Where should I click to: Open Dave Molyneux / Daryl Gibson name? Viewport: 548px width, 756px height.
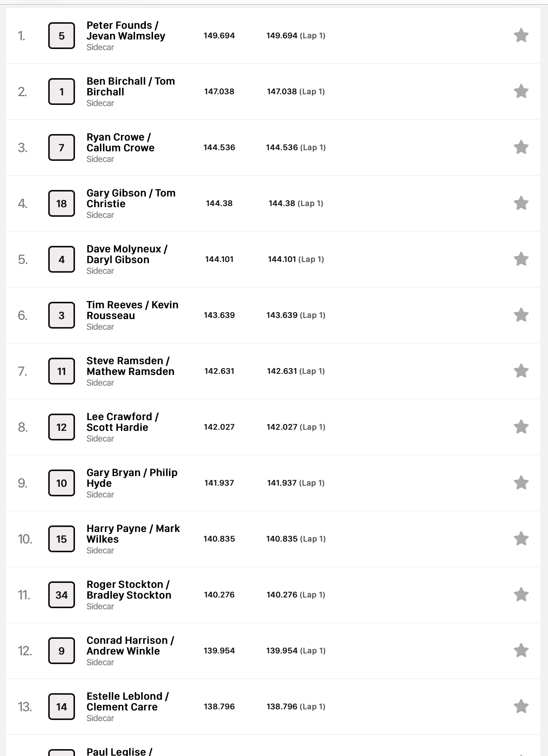click(127, 254)
